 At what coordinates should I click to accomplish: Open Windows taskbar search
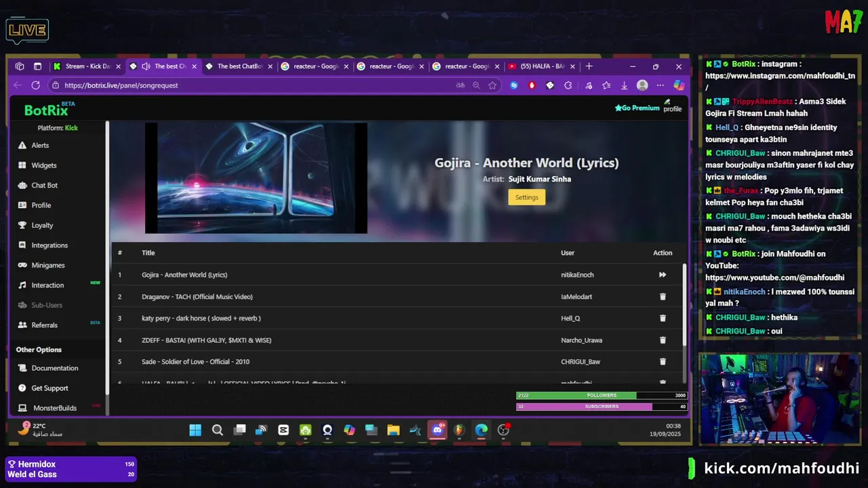[217, 430]
